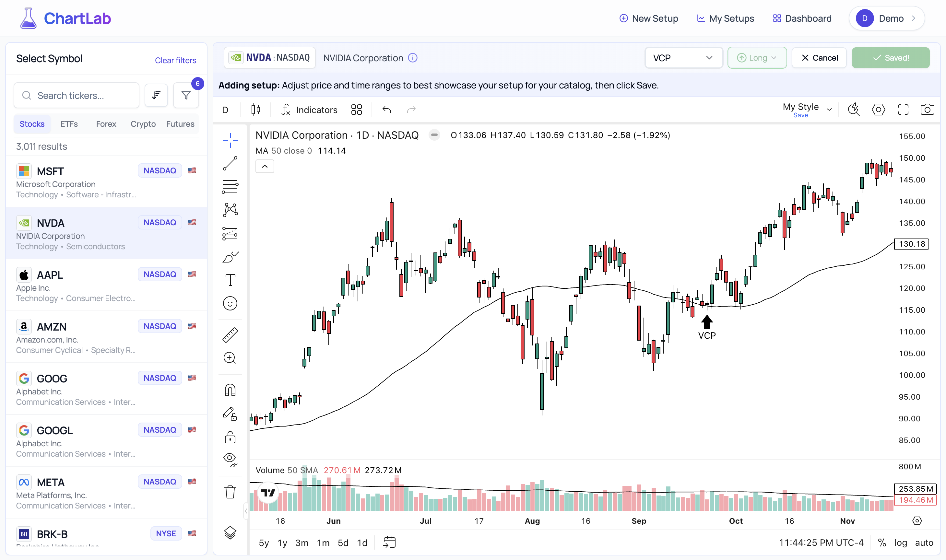Screen dimensions: 946x560
Task: Click the 11:44:25 PM UTC-4 timezone
Action: pos(821,542)
